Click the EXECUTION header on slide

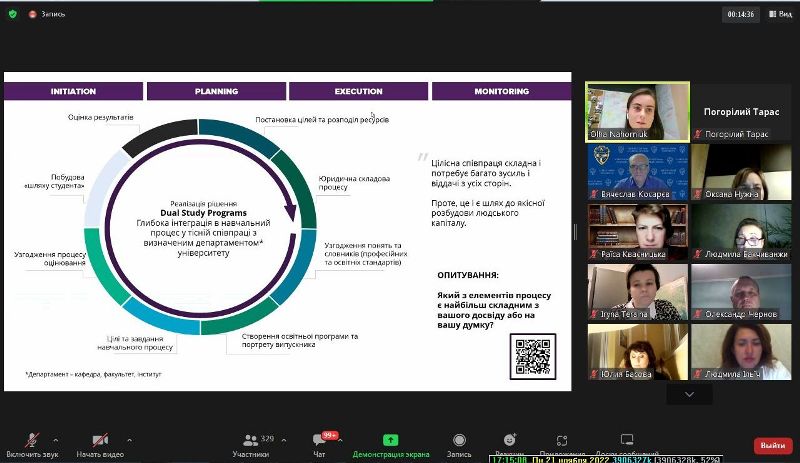(x=359, y=91)
